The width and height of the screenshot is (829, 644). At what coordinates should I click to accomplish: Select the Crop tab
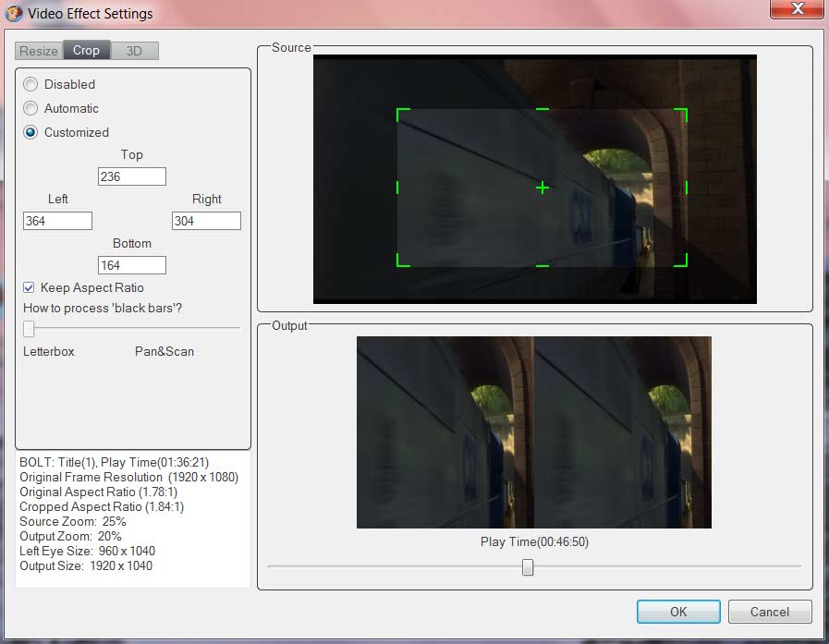coord(87,50)
